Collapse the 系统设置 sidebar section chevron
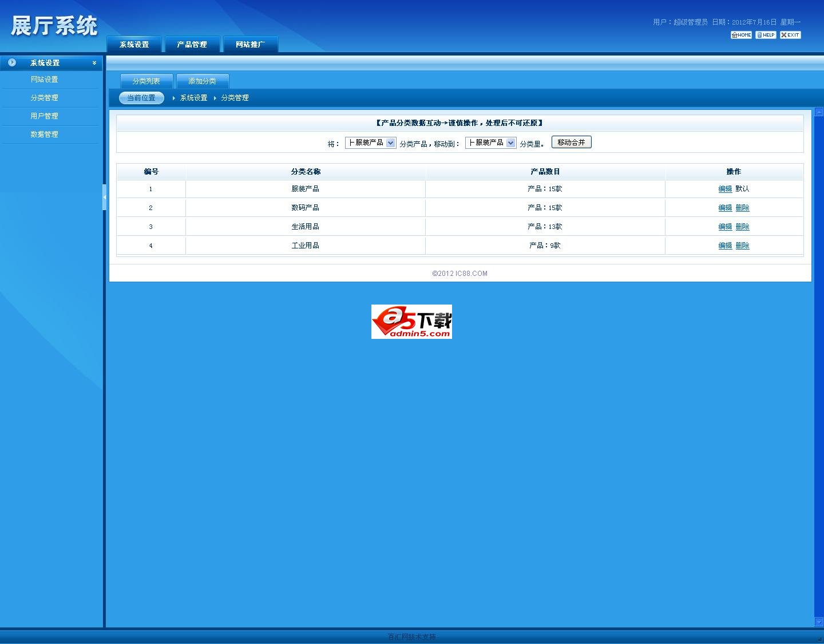This screenshot has height=644, width=824. point(94,63)
